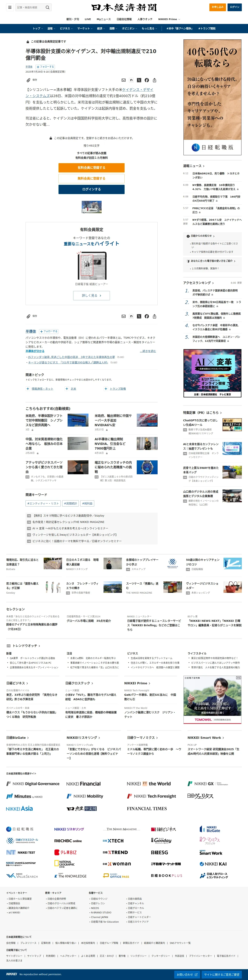Open the #トランプ関税 tag in the nav bar
Viewport: 248px width, 980px height.
207,29
